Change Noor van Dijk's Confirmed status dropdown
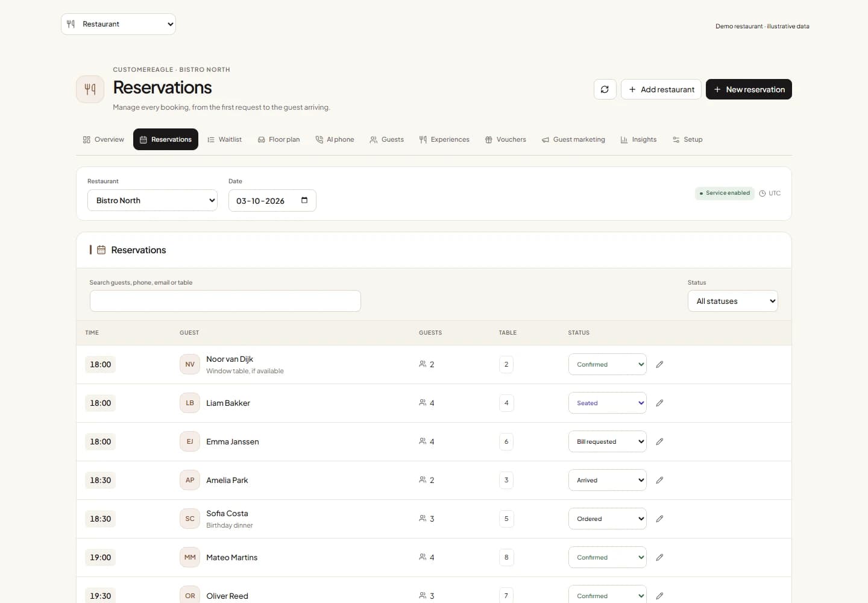Screen dimensions: 868x603 608,364
